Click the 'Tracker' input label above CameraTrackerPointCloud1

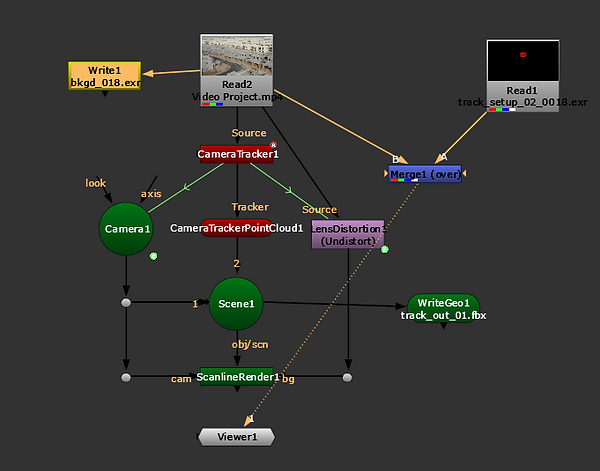coord(250,207)
